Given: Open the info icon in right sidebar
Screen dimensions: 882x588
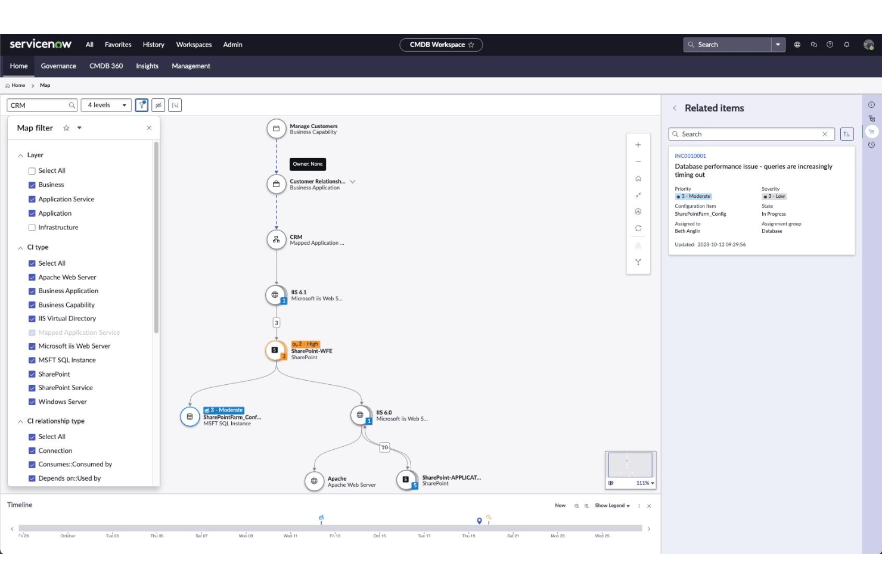Looking at the screenshot, I should pos(871,105).
